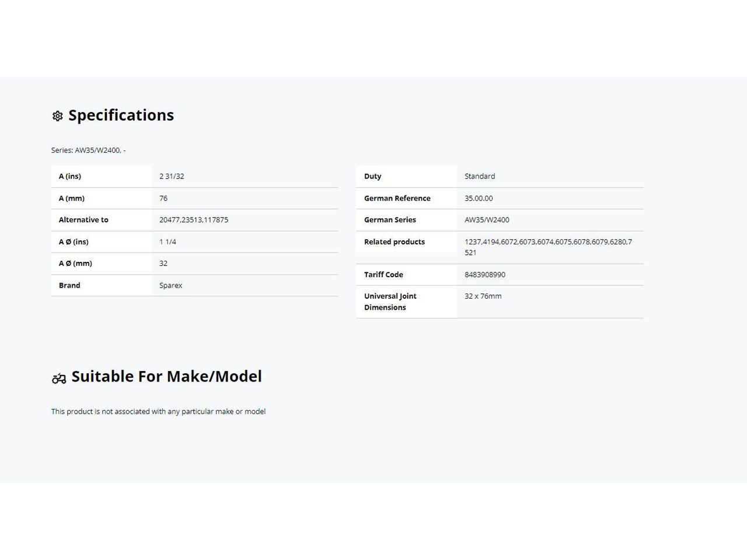
Task: Click the German Reference value 35.00.00
Action: [479, 198]
